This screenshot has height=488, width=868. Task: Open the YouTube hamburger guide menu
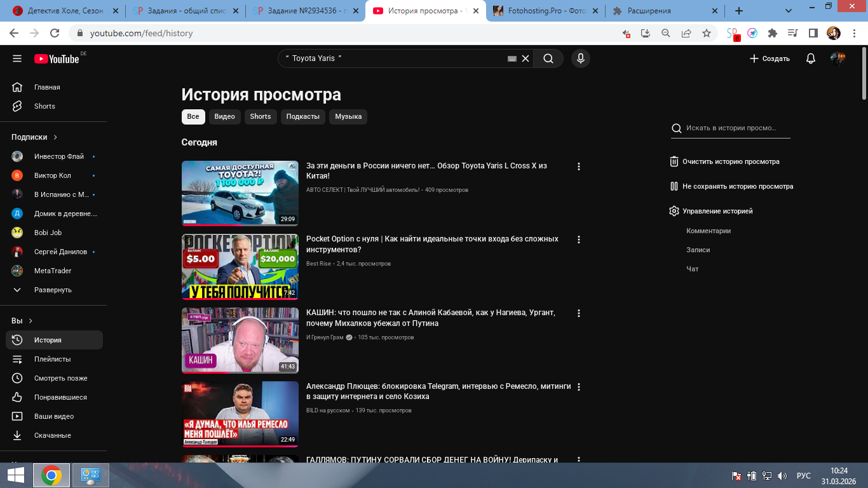(x=17, y=58)
